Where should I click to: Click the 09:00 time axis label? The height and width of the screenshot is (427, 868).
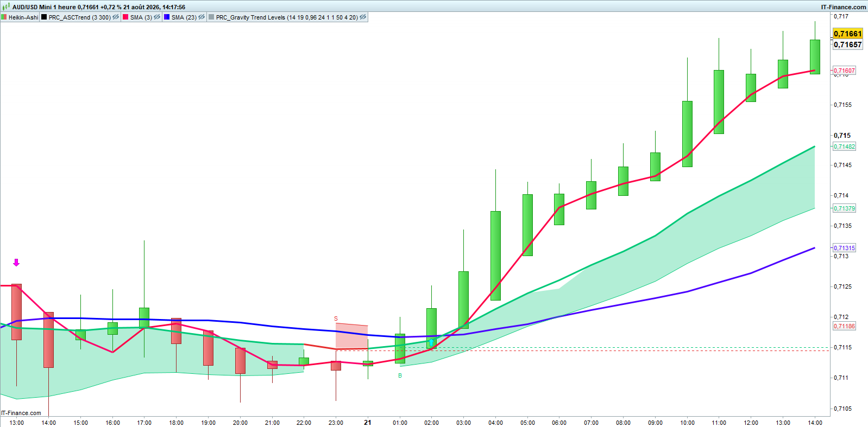pyautogui.click(x=655, y=423)
